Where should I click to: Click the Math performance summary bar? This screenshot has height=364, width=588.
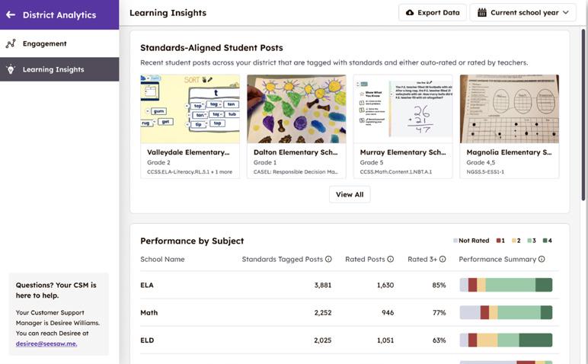(506, 312)
